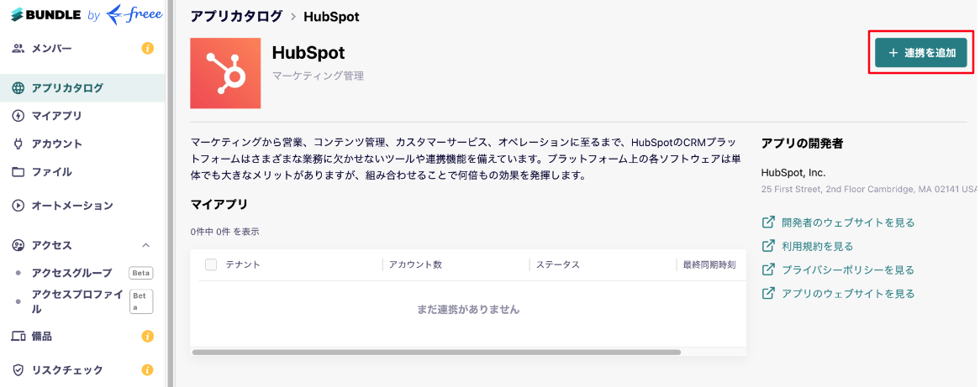980x387 pixels.
Task: Click the shield icon for リスクチェック
Action: point(18,370)
